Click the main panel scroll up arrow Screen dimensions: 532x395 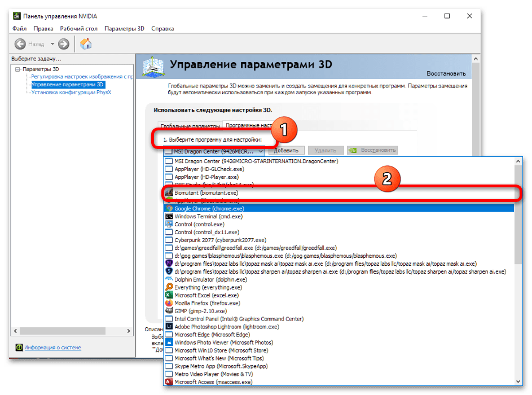point(476,59)
